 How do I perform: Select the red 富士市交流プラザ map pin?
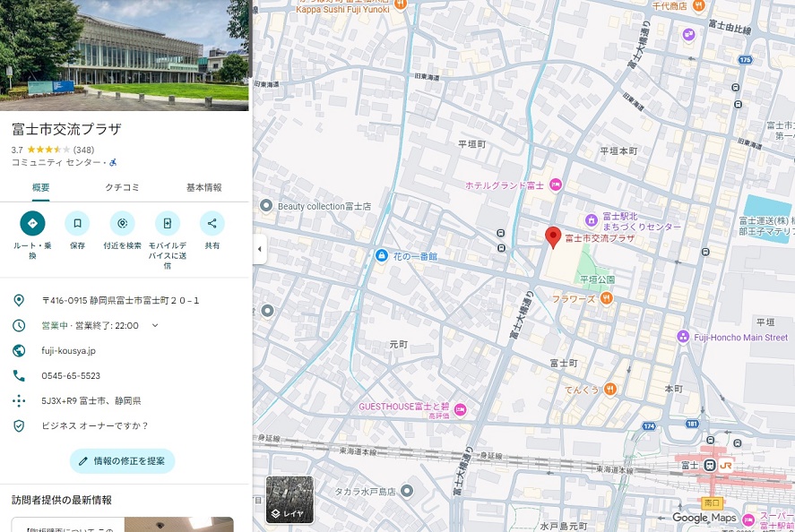click(x=553, y=237)
